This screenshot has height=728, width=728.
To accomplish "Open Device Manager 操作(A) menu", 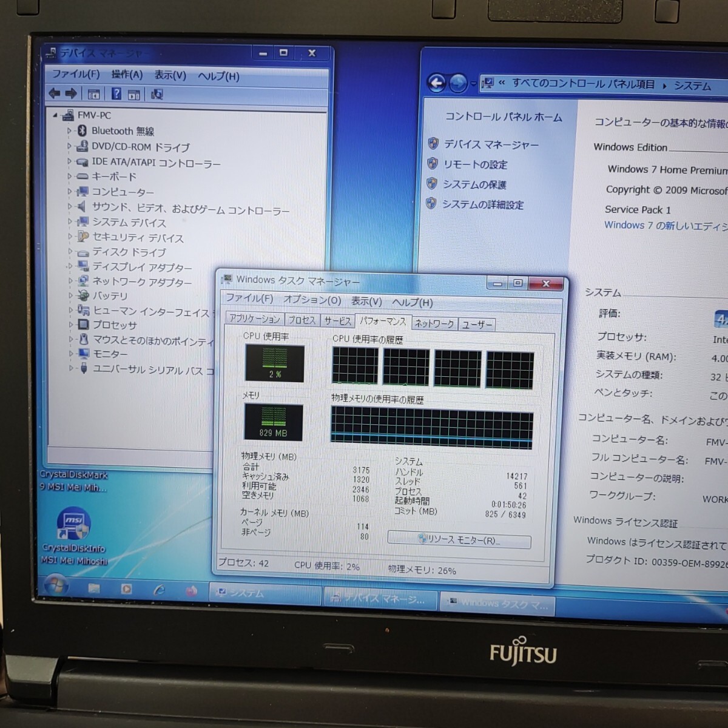I will 127,74.
